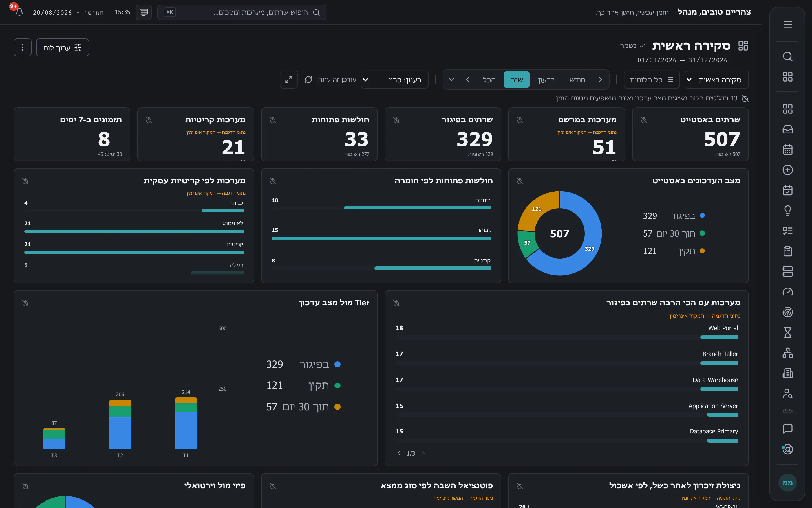Open the server rack sidebar icon
The width and height of the screenshot is (812, 508).
pos(787,271)
